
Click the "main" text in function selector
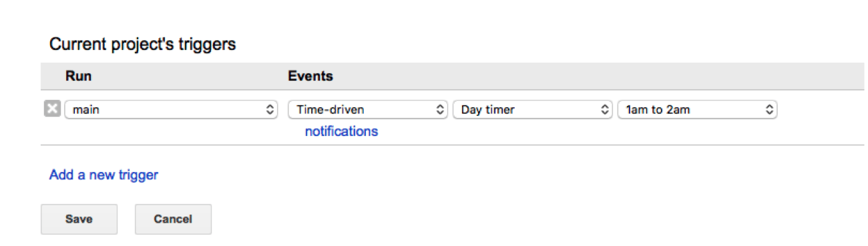86,110
